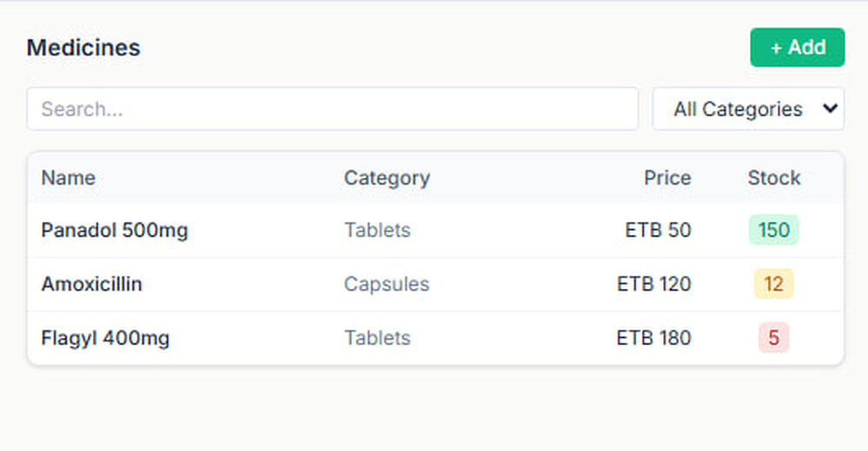Screen dimensions: 868x451
Task: Click the green Add button
Action: pos(797,48)
